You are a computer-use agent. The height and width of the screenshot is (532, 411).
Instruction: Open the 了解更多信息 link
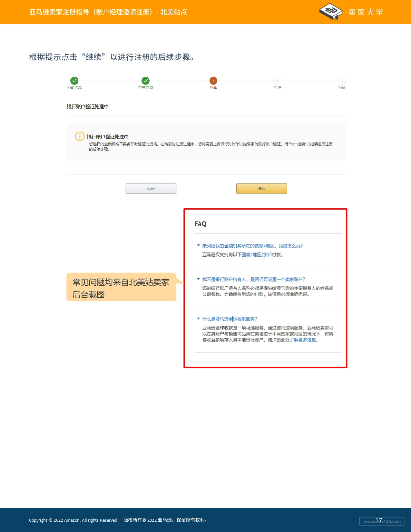tap(303, 340)
